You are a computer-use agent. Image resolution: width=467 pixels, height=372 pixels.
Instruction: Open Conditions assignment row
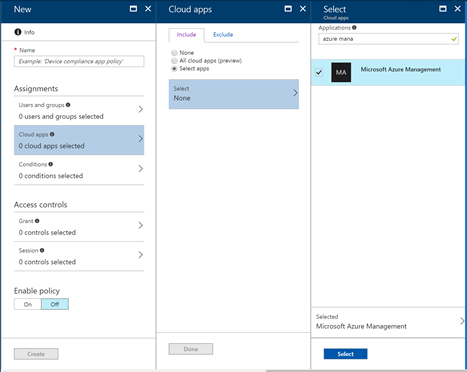point(79,170)
